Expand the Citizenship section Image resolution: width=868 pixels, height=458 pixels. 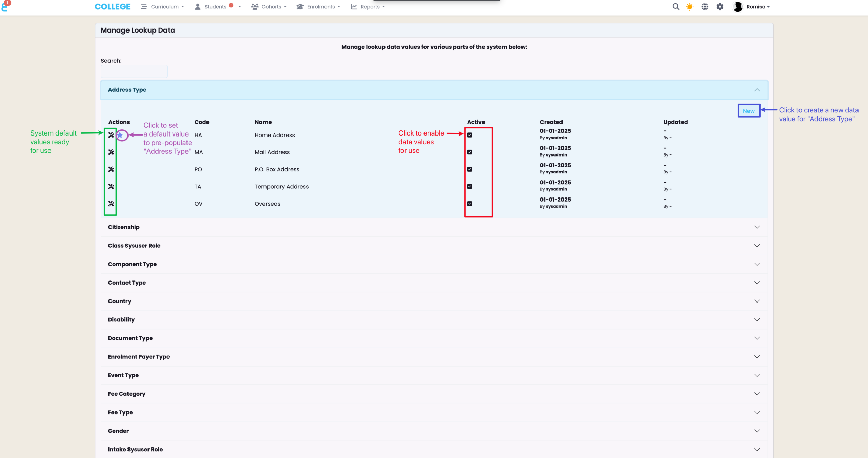[757, 227]
